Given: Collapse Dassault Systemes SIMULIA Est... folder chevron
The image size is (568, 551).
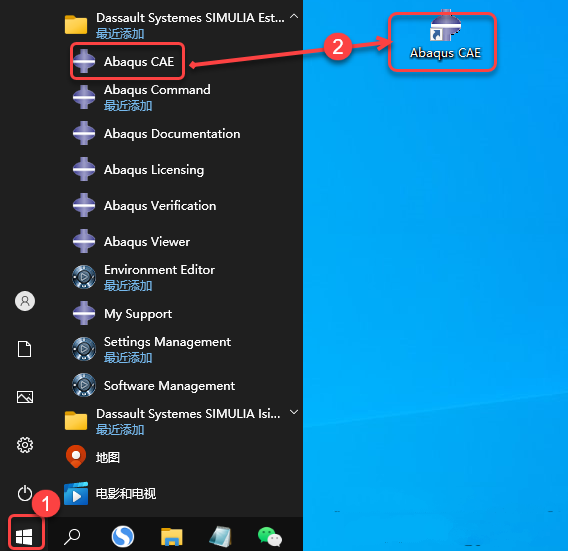Looking at the screenshot, I should coord(294,17).
